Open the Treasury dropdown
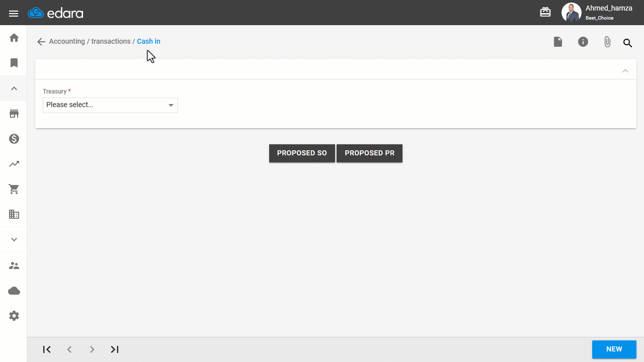 pyautogui.click(x=110, y=105)
